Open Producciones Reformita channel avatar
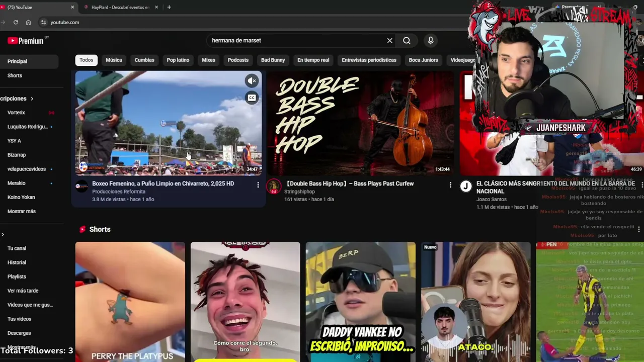This screenshot has height=362, width=644. [x=82, y=187]
